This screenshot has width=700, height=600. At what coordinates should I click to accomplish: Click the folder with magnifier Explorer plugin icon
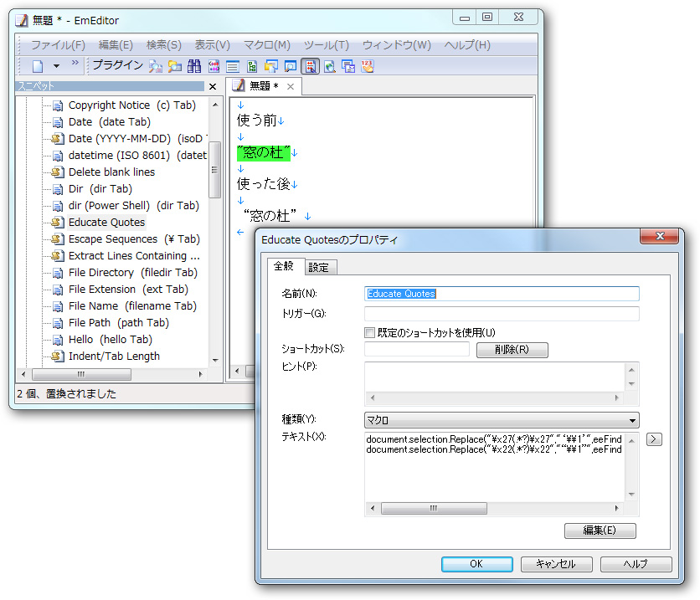click(x=174, y=66)
